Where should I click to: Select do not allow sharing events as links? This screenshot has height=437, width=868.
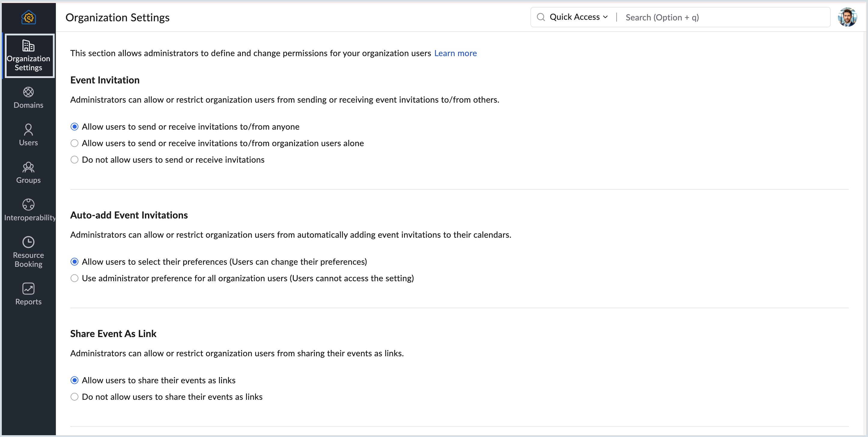(74, 396)
